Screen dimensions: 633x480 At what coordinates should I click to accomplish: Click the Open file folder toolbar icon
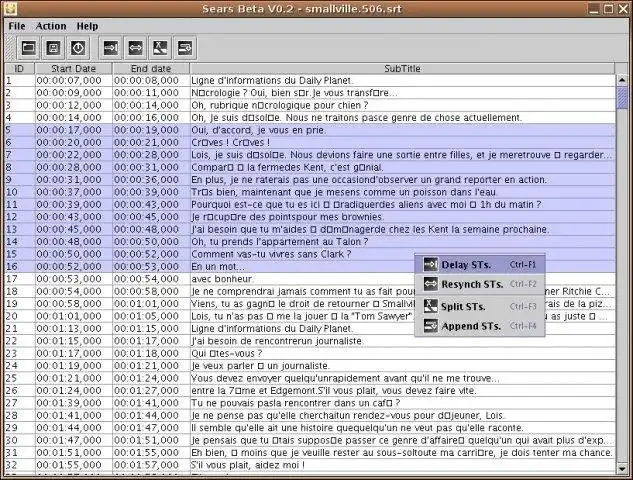click(28, 48)
